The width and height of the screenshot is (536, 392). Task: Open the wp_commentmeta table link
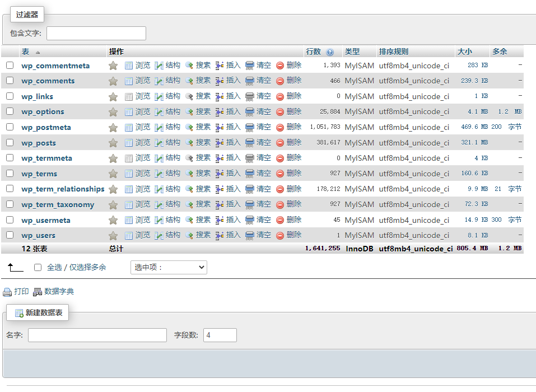55,66
